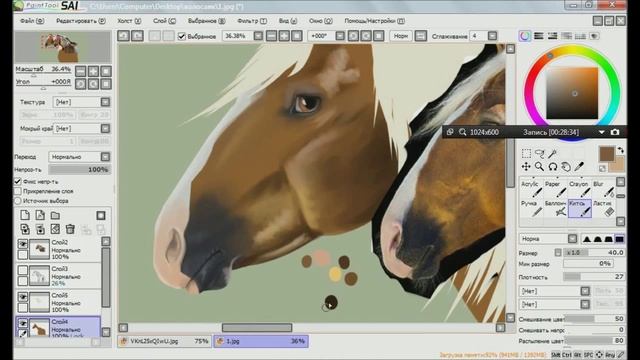Show the color wheel panel

(524, 36)
